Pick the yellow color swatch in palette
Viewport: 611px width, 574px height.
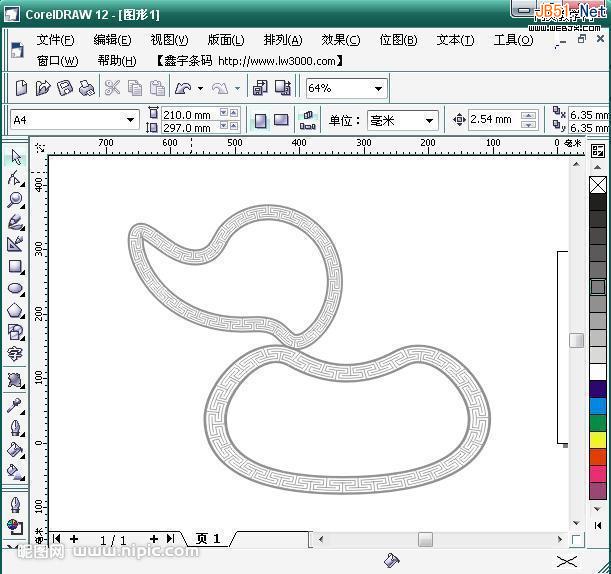(598, 440)
